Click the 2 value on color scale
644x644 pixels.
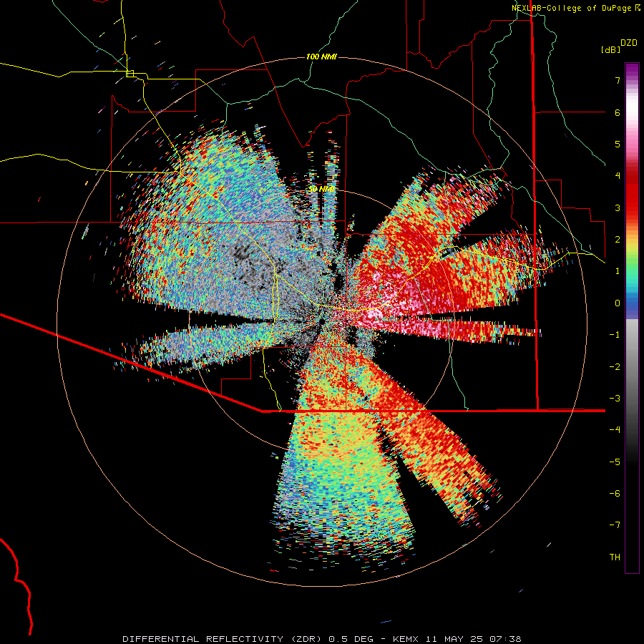coord(618,240)
